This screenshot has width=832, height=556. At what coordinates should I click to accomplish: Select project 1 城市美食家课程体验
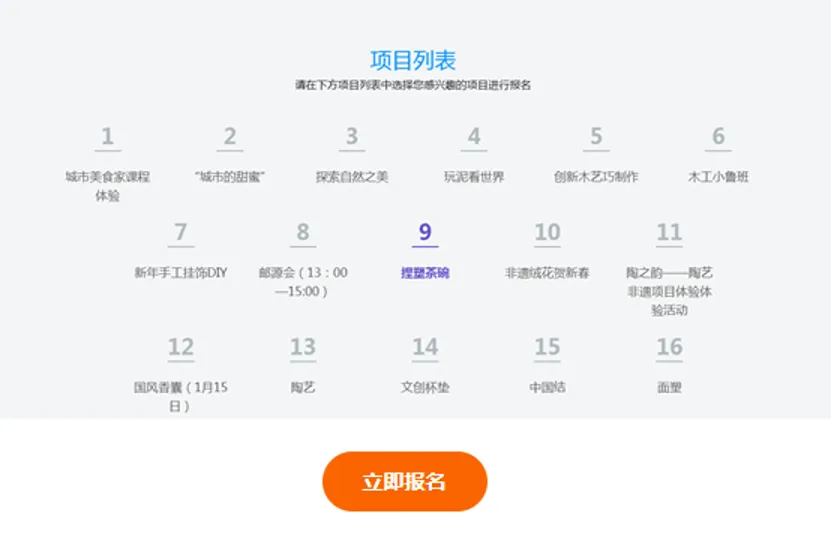107,164
